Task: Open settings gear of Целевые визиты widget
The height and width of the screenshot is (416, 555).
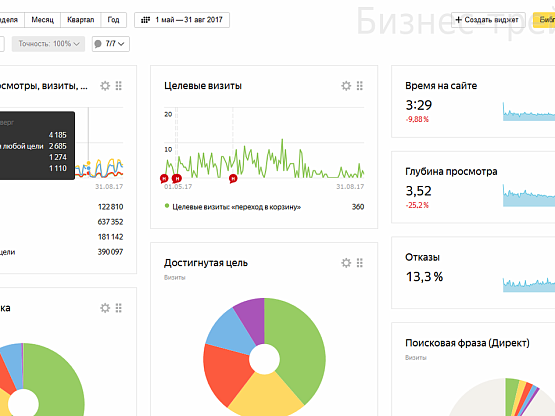Action: (346, 86)
